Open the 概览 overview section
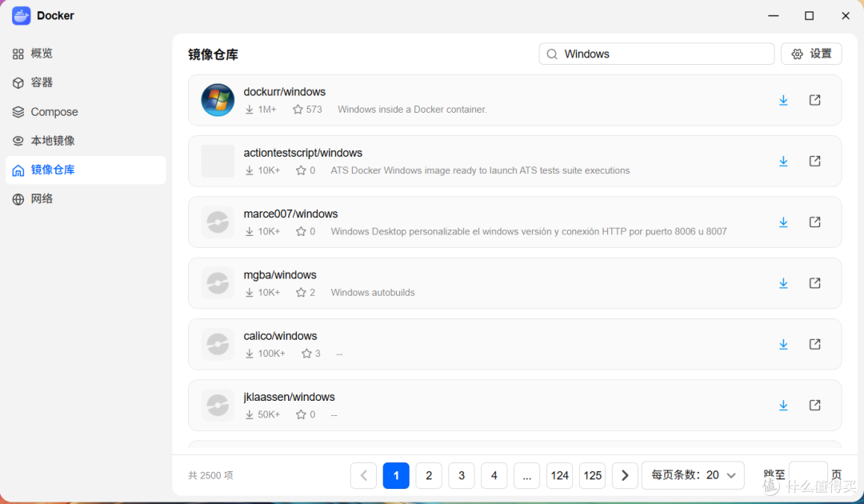The height and width of the screenshot is (504, 864). point(86,54)
